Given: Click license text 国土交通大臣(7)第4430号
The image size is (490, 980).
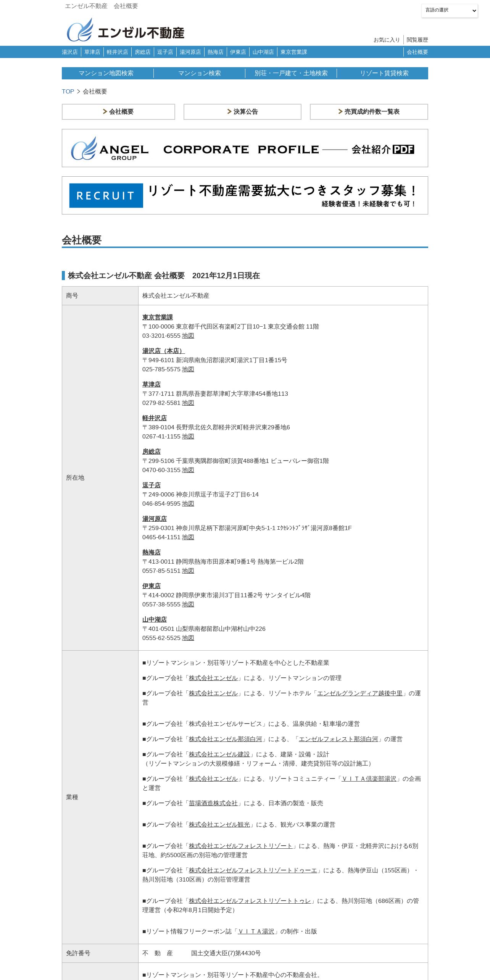Looking at the screenshot, I should coord(226,953).
